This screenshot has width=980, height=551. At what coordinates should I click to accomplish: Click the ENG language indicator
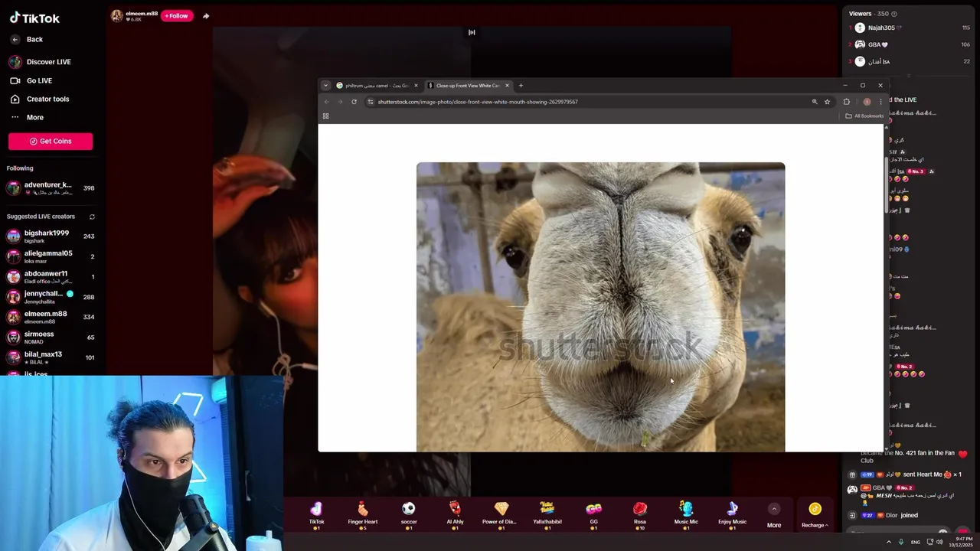pos(915,542)
